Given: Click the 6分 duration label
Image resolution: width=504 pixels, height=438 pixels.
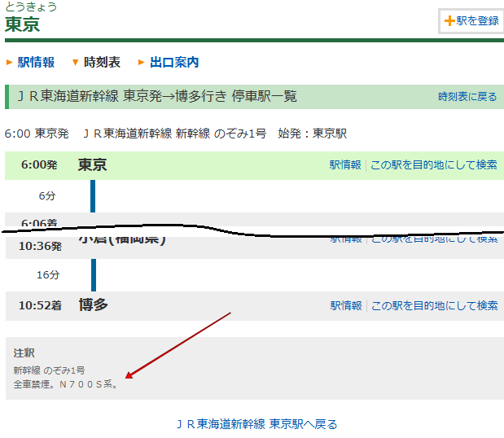Looking at the screenshot, I should tap(47, 196).
